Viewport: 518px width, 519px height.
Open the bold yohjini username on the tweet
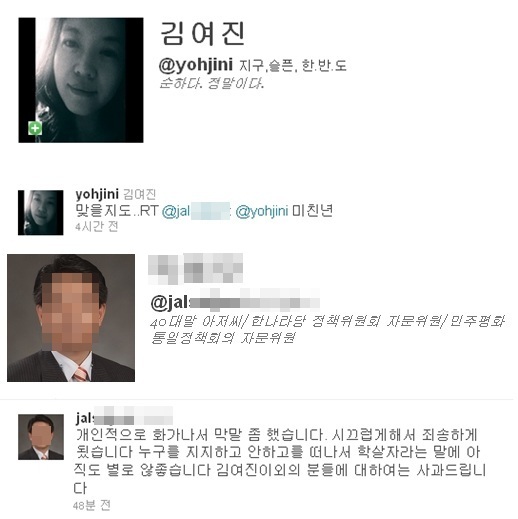[97, 194]
